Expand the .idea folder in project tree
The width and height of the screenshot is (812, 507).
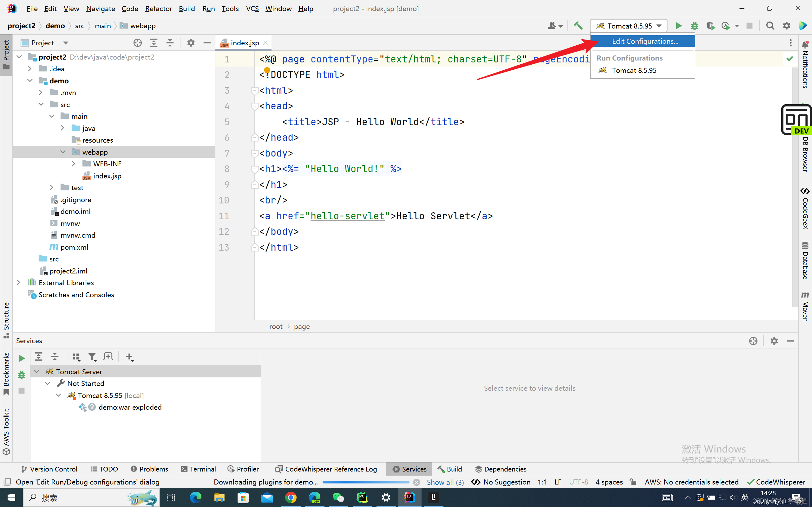coord(30,69)
